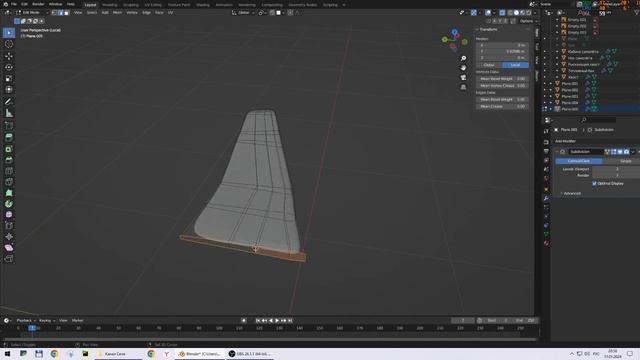Select the Scale tool

(x=9, y=78)
